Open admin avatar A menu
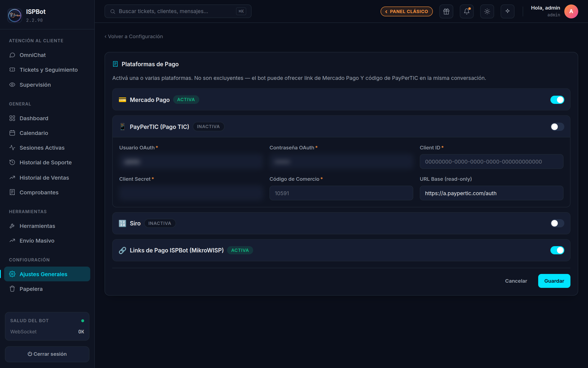 pyautogui.click(x=571, y=11)
